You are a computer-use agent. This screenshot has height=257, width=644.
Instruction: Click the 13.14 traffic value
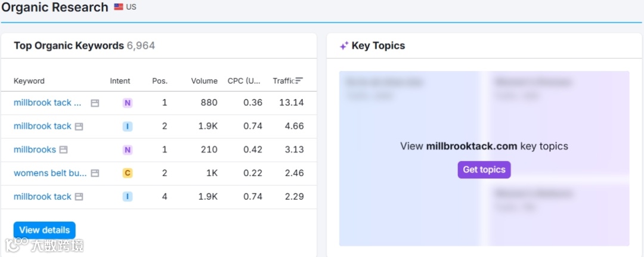(292, 103)
